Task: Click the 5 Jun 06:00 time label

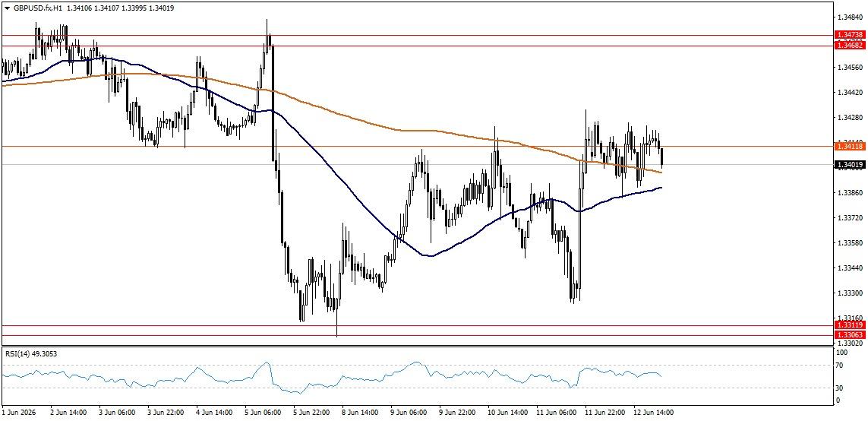Action: pos(263,413)
